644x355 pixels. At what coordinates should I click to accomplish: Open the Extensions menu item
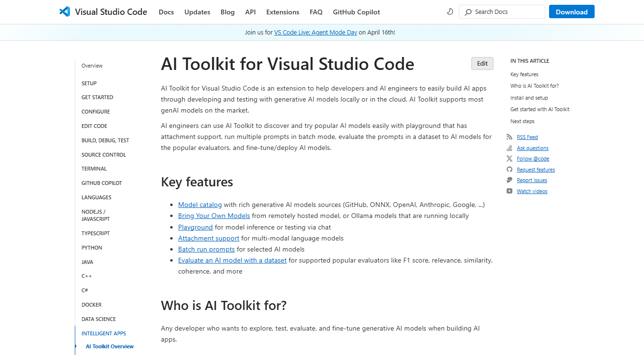[282, 12]
